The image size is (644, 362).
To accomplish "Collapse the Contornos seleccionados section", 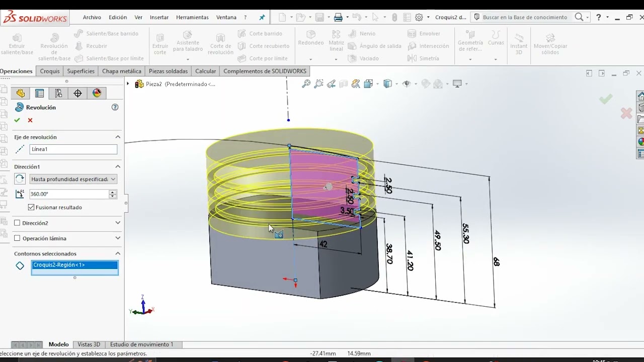I will (x=118, y=253).
